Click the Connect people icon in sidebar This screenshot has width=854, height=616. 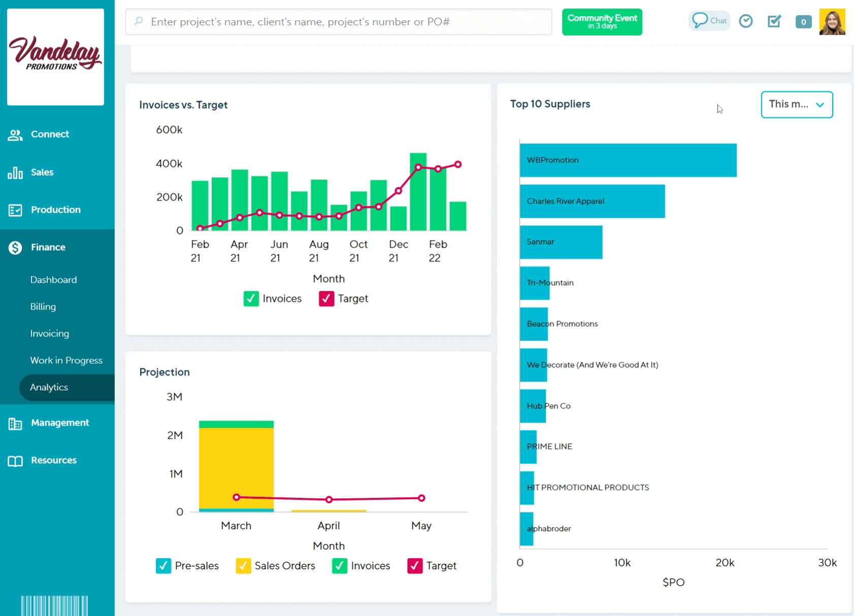[15, 135]
